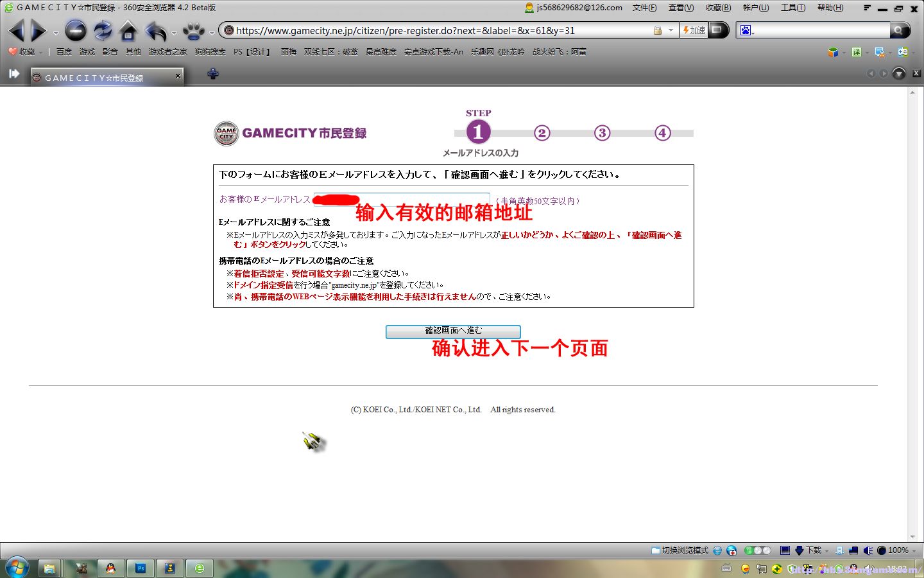Click the address bar URL field

[441, 30]
